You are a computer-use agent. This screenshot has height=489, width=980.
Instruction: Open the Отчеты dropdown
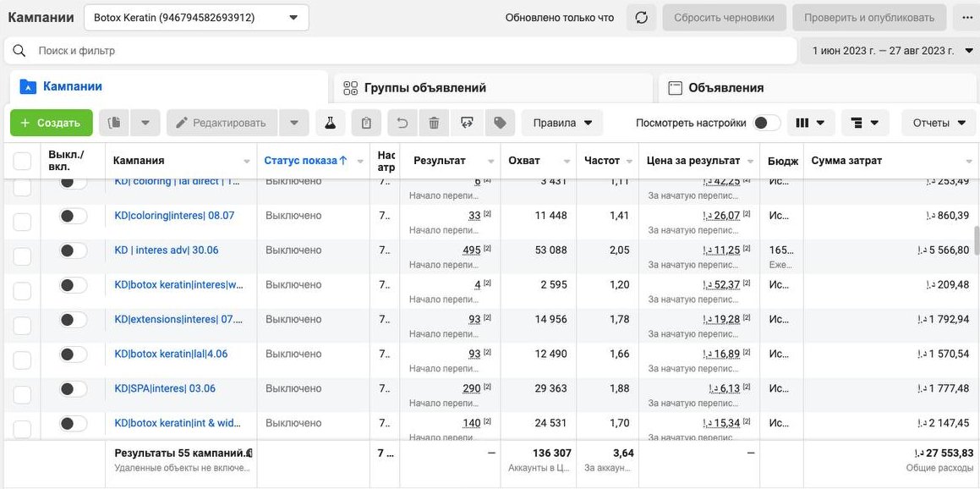click(939, 123)
